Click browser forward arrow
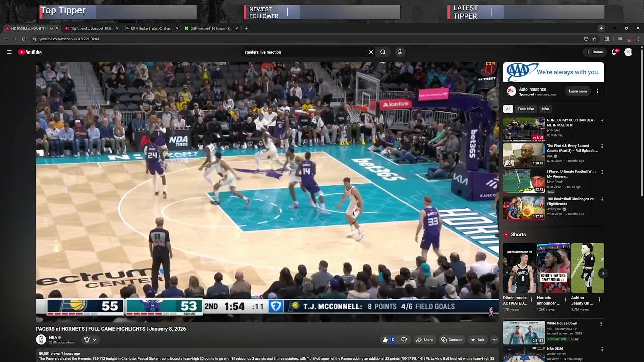 point(14,39)
